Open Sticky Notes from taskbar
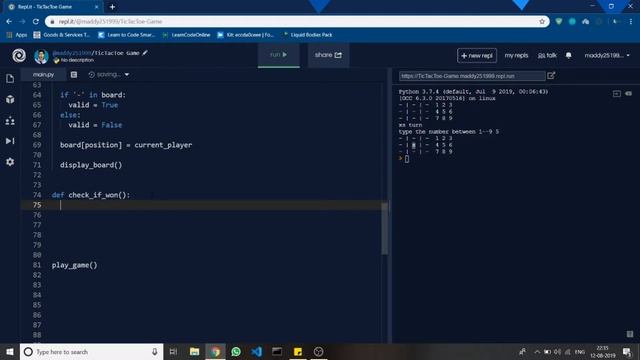Image resolution: width=640 pixels, height=360 pixels. [298, 351]
